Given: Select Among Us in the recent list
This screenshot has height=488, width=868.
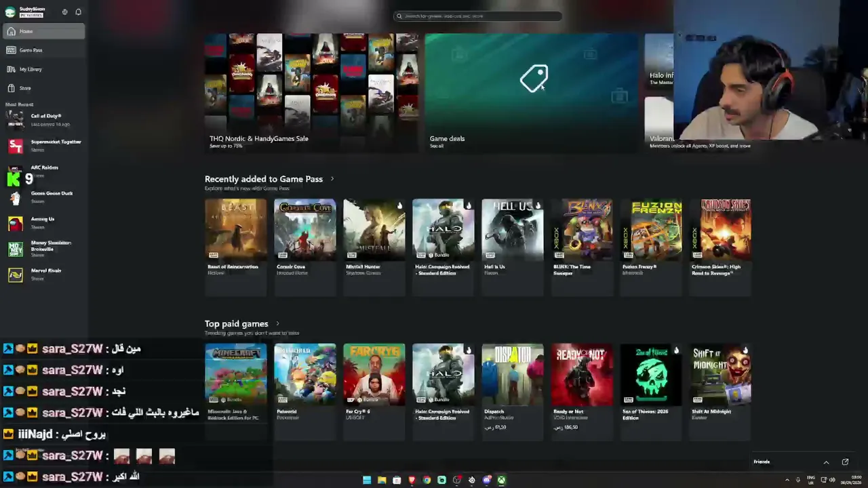Looking at the screenshot, I should 44,222.
